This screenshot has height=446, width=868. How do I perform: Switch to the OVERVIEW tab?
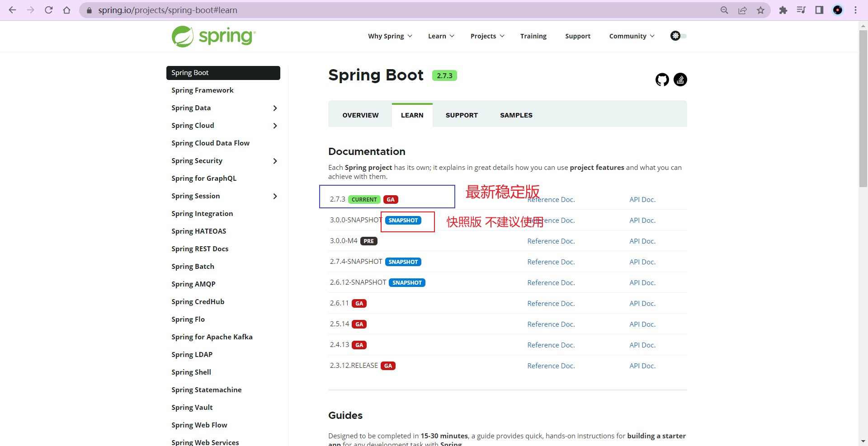360,115
